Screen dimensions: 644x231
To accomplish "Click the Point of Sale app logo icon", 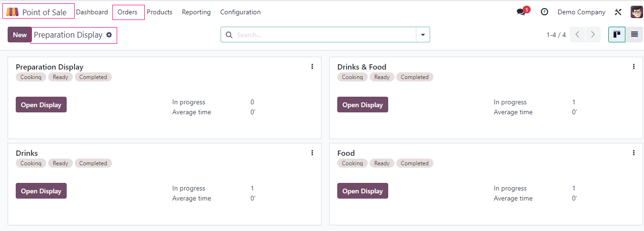I will coord(12,12).
